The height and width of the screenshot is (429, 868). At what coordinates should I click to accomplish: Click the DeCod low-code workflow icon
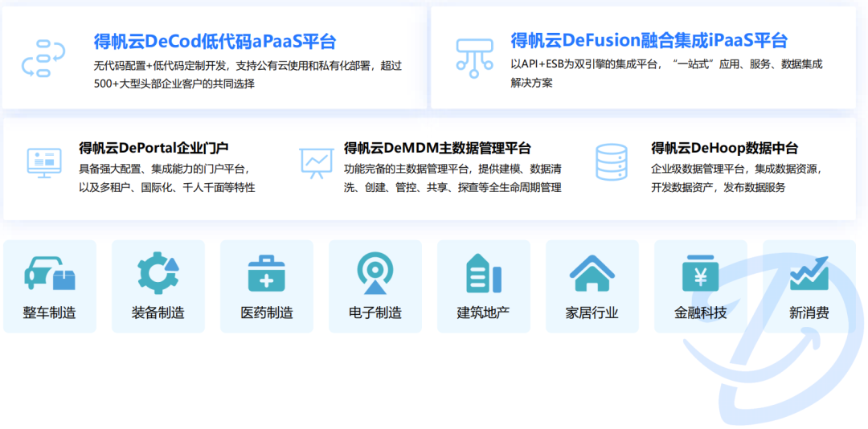click(43, 58)
